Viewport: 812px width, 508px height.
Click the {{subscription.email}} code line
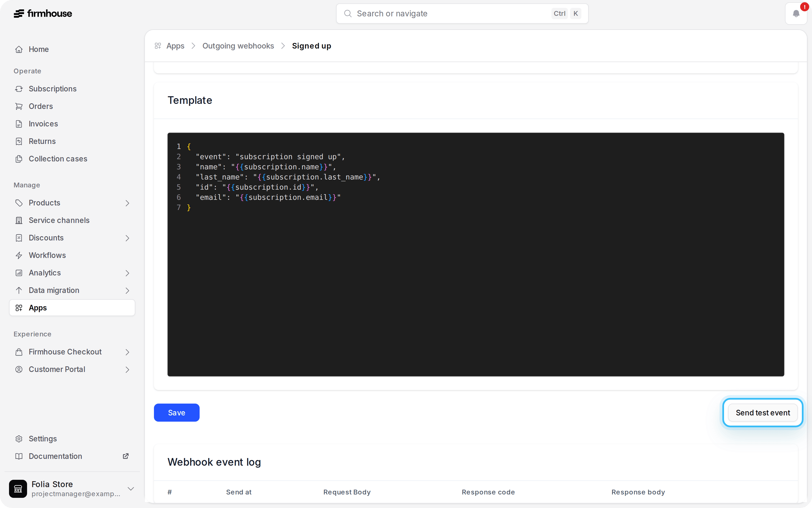tap(268, 197)
